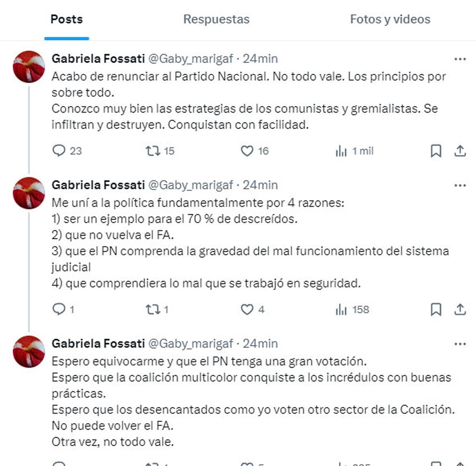The width and height of the screenshot is (476, 466).
Task: Repost the '4 razones' post
Action: [x=153, y=309]
